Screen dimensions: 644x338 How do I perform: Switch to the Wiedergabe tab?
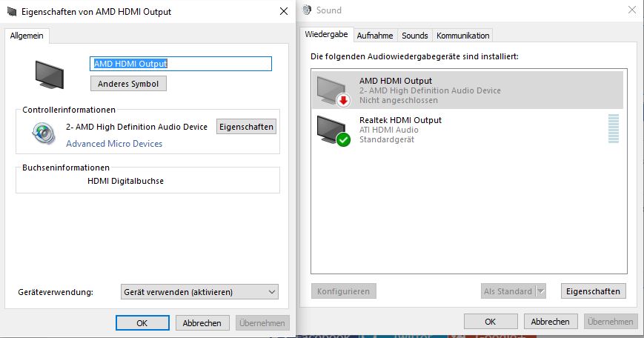tap(326, 35)
